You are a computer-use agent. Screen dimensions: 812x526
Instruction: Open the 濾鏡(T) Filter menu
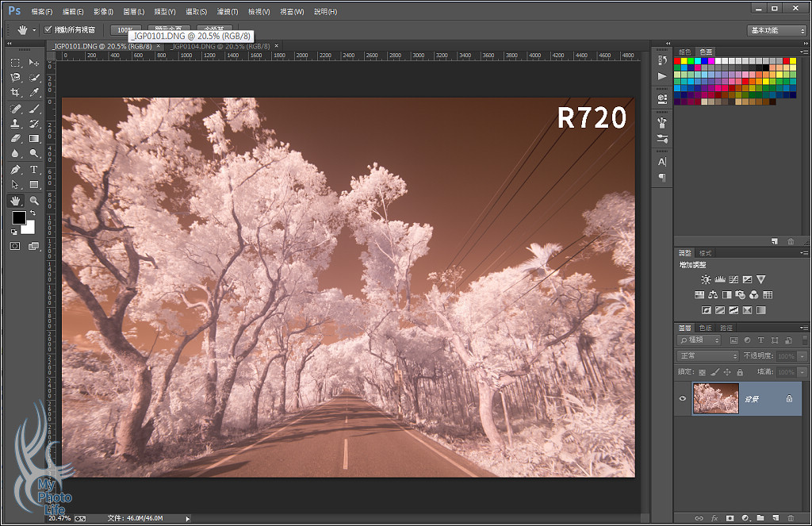tap(228, 12)
